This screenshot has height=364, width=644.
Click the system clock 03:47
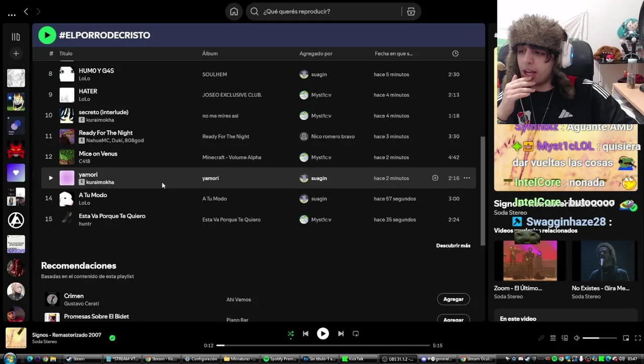point(632,359)
